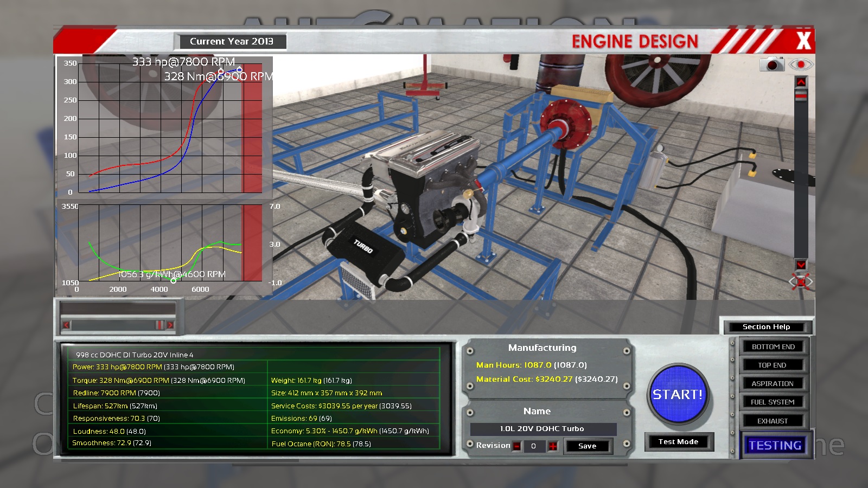Click the up arrow of vertical scrollbar
The image size is (868, 488).
coord(801,81)
